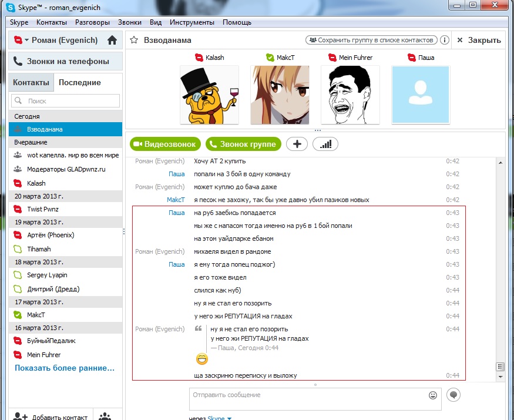This screenshot has height=420, width=514.
Task: Click the favorite star next to Взводанама
Action: [x=134, y=40]
